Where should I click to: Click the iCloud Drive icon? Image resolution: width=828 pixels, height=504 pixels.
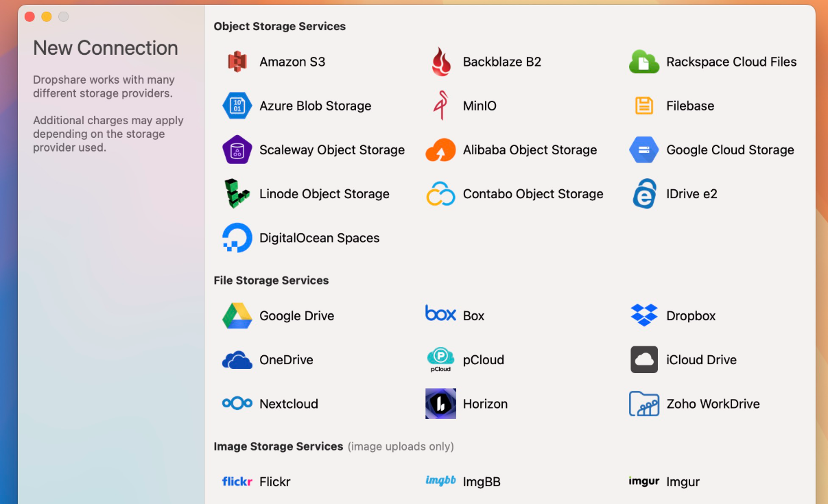pyautogui.click(x=644, y=359)
